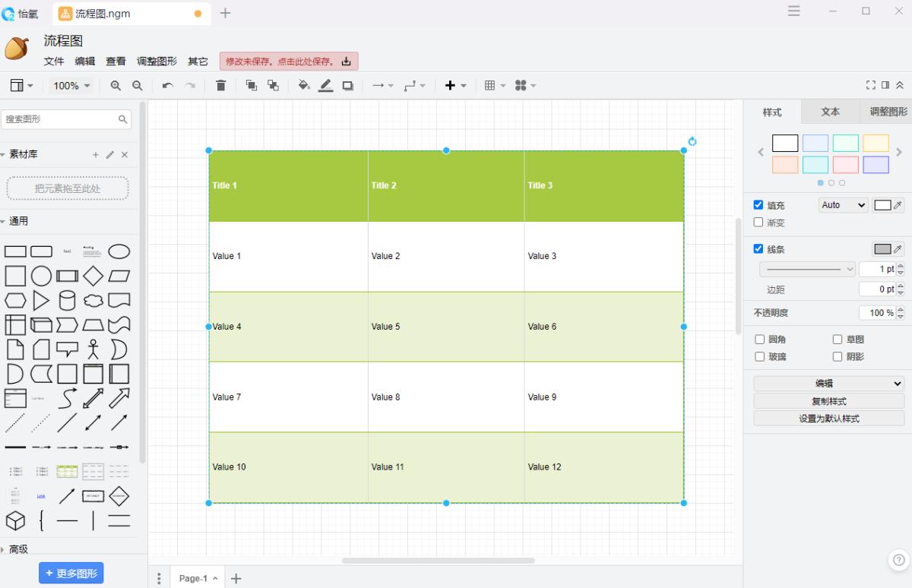Click the 复制样式 button

click(x=828, y=401)
